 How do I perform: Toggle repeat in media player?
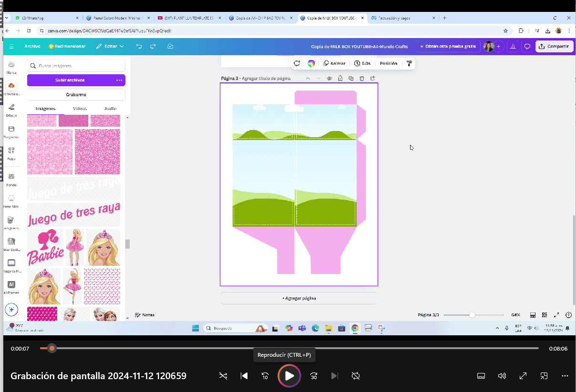click(355, 376)
